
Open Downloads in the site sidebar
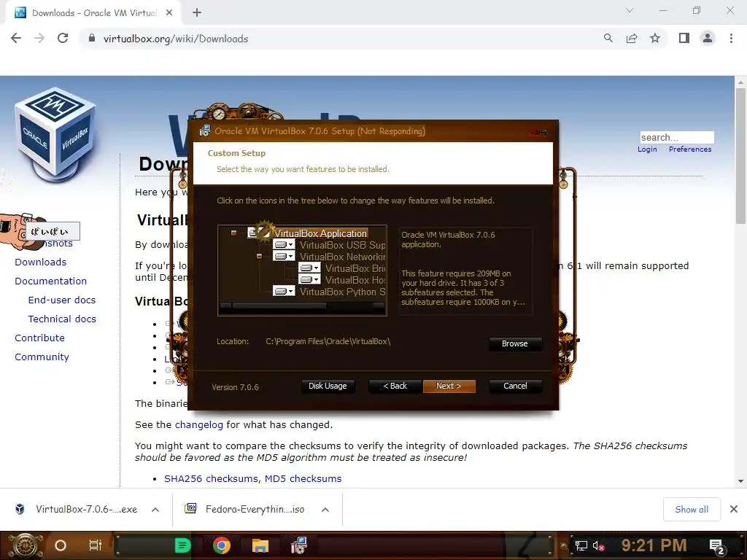[x=41, y=262]
